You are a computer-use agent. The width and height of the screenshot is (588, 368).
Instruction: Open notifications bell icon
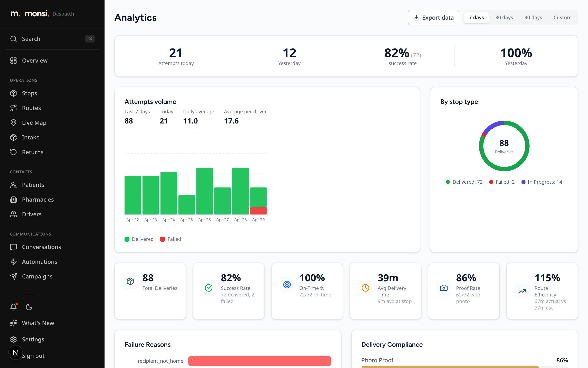[x=14, y=307]
